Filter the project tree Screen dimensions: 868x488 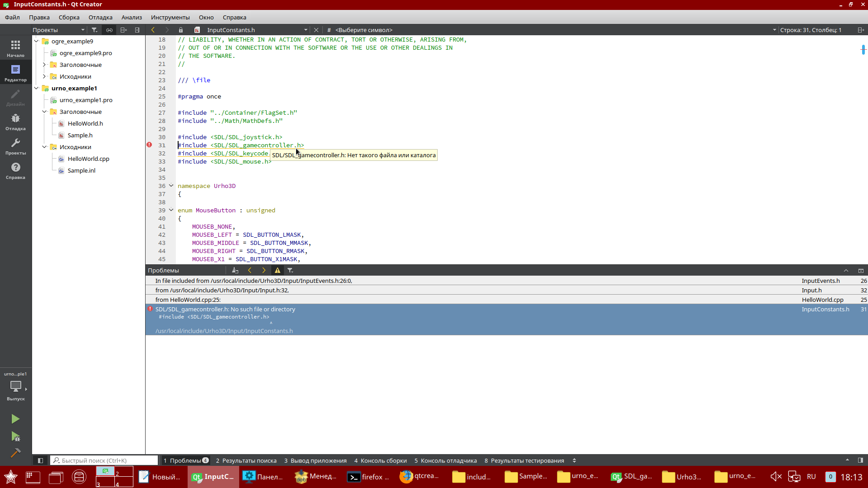pos(94,30)
